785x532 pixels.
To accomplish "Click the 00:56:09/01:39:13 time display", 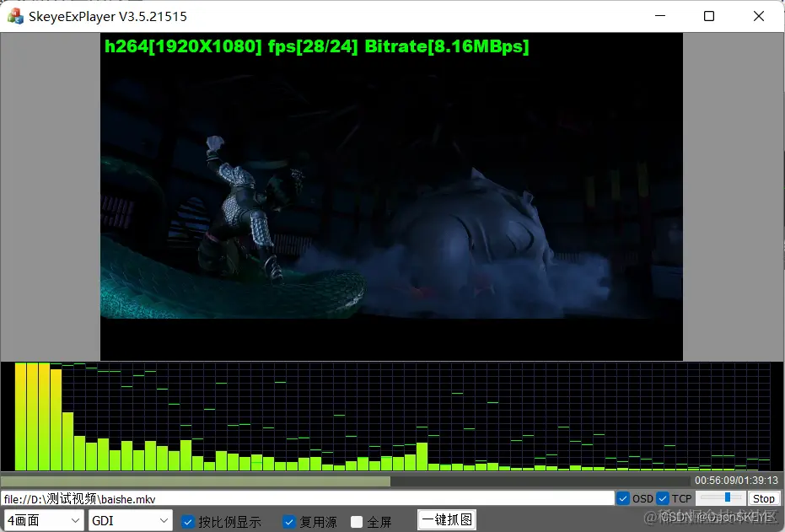I will pyautogui.click(x=736, y=481).
